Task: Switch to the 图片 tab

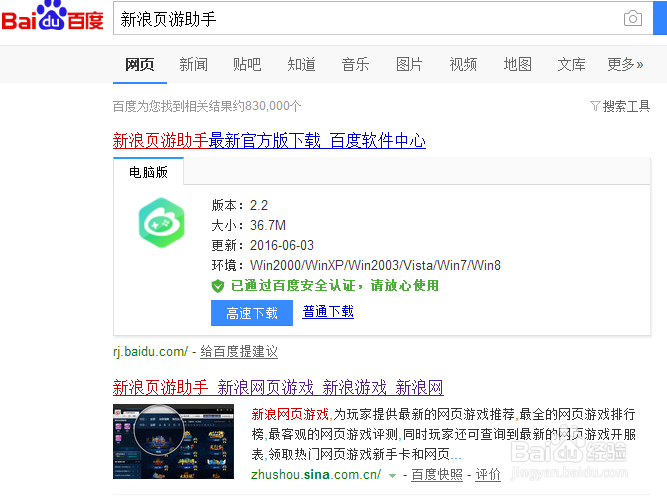Action: [409, 65]
